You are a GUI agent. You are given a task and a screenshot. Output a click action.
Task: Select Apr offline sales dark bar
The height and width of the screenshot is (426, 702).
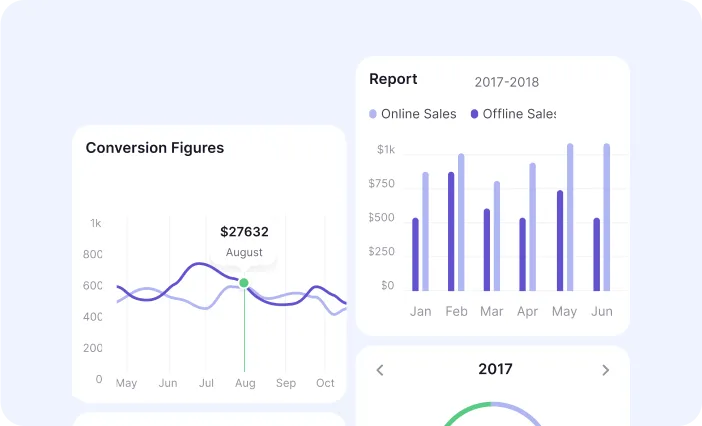click(x=522, y=255)
